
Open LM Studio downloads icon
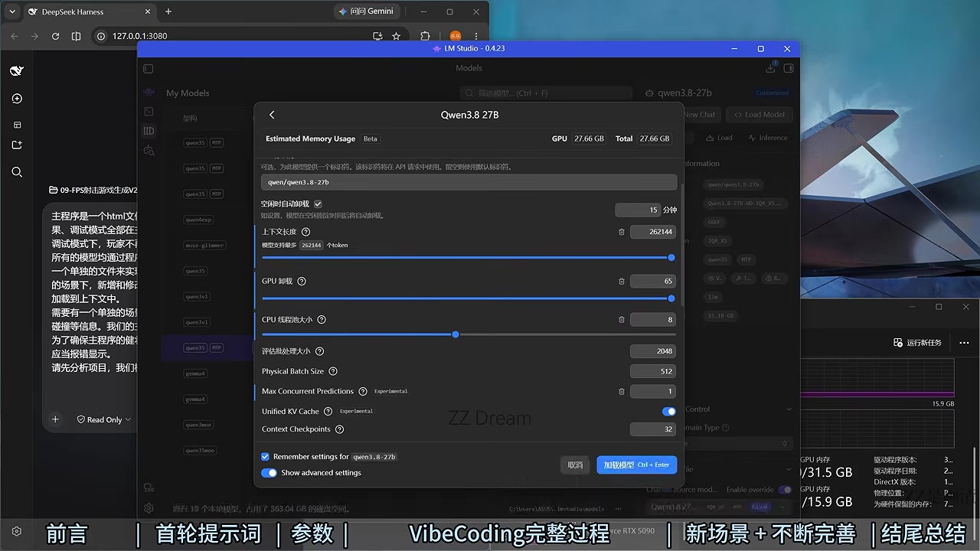[x=771, y=68]
